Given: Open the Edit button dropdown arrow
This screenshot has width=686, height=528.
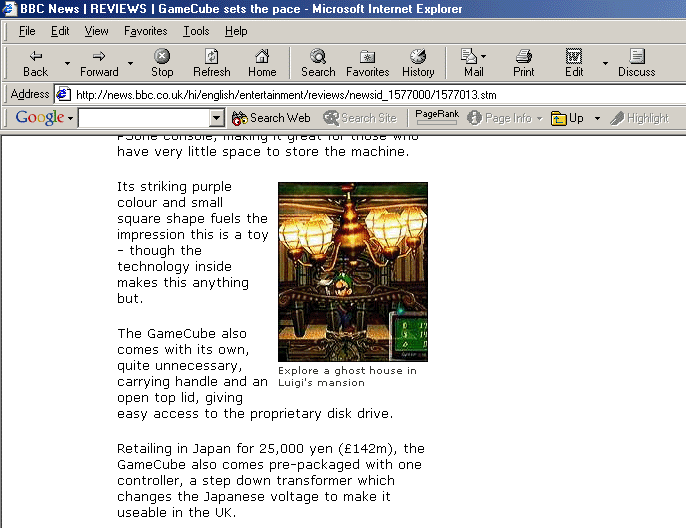Looking at the screenshot, I should (x=606, y=63).
